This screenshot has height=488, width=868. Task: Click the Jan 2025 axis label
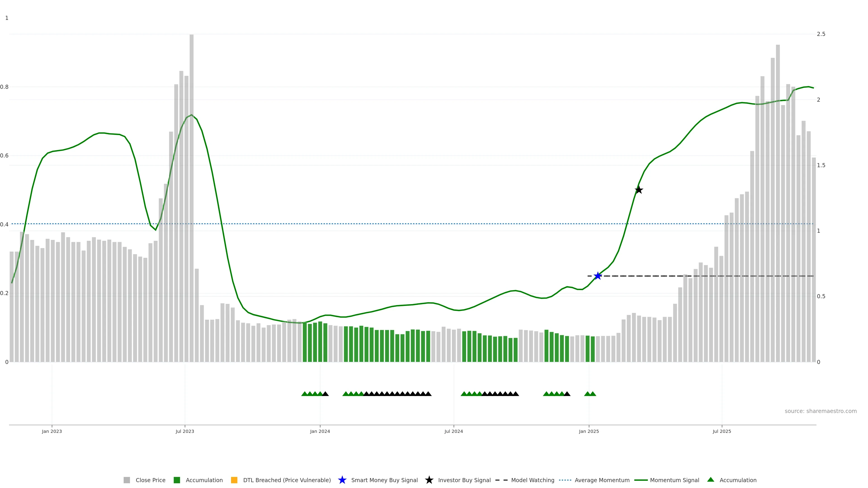click(x=589, y=431)
